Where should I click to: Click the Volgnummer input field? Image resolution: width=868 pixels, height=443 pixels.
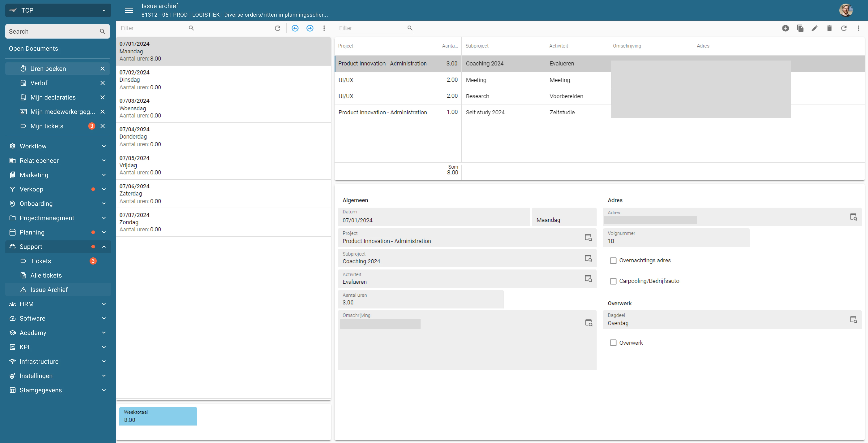(x=676, y=237)
